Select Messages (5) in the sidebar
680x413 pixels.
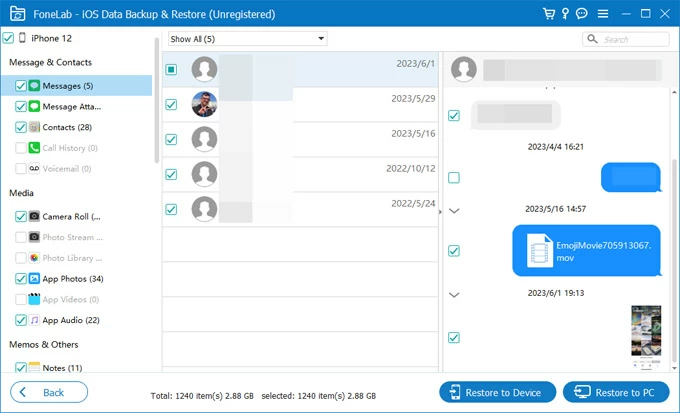click(x=68, y=86)
